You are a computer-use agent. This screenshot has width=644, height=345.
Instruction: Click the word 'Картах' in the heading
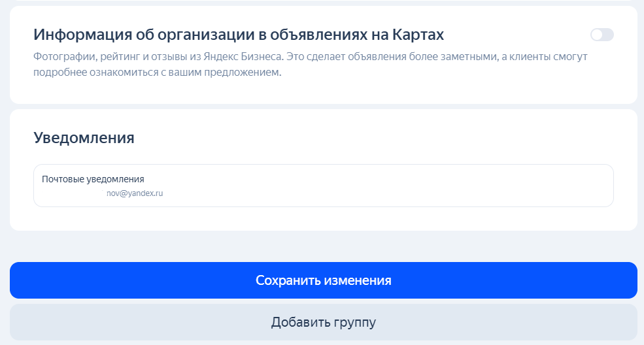(x=418, y=35)
